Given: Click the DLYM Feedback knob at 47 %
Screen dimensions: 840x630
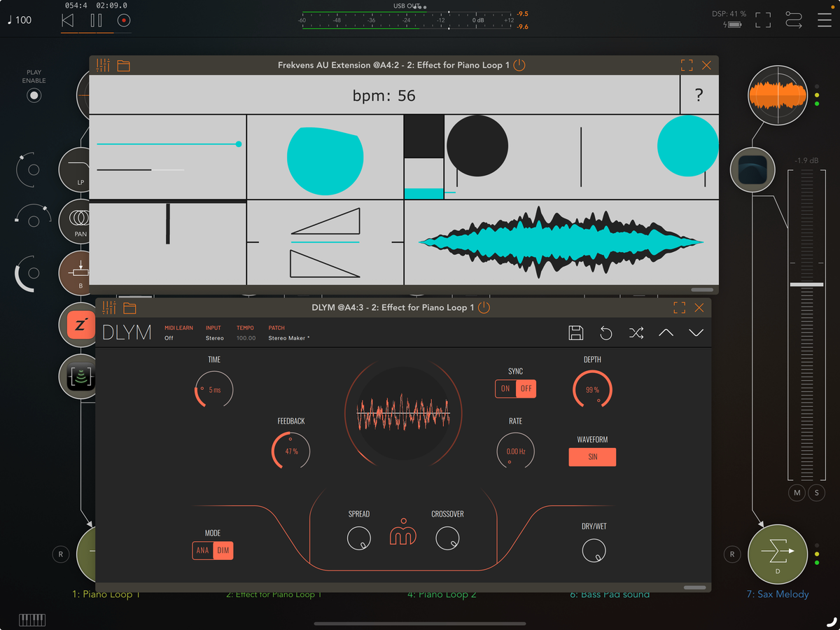Looking at the screenshot, I should point(291,451).
